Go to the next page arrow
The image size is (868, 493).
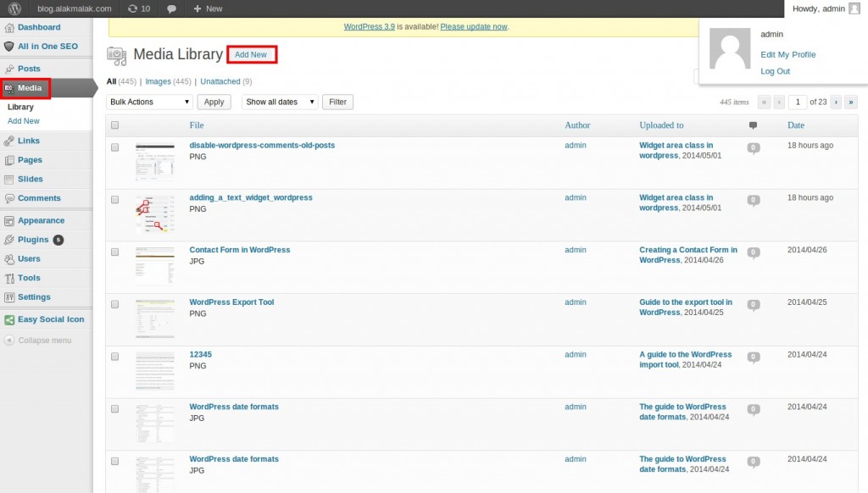click(837, 102)
